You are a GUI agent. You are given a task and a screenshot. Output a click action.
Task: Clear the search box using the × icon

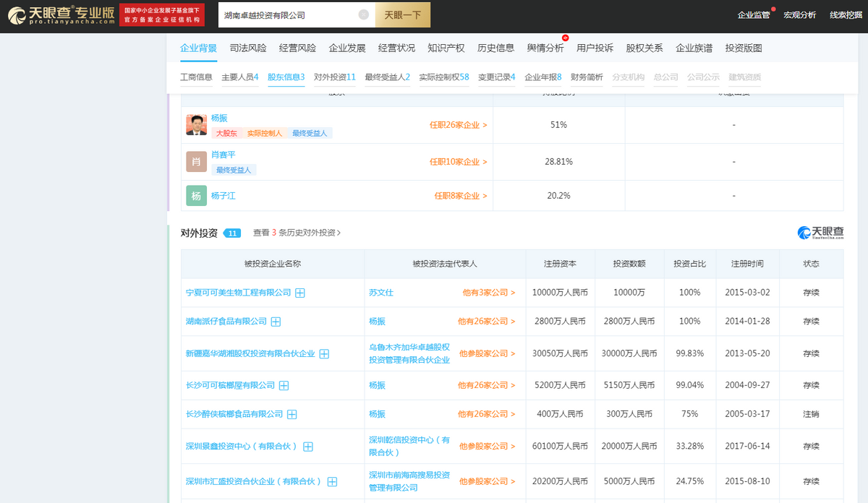pyautogui.click(x=365, y=14)
